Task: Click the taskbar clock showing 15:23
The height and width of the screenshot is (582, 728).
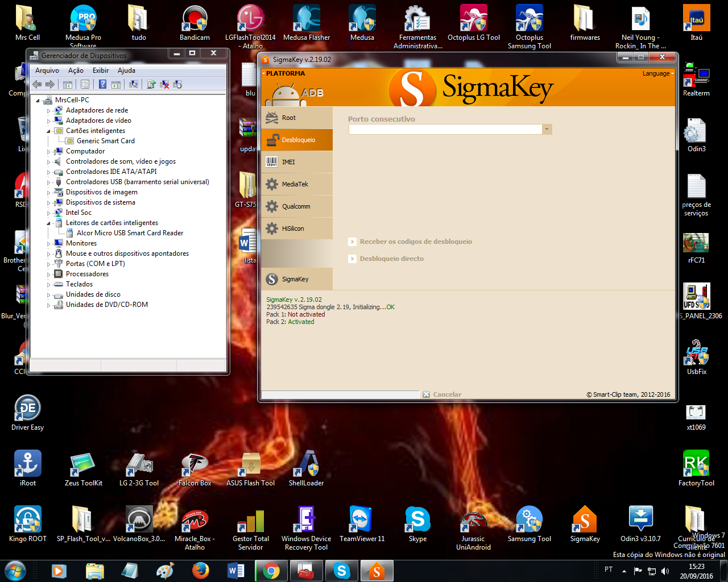Action: click(x=696, y=571)
